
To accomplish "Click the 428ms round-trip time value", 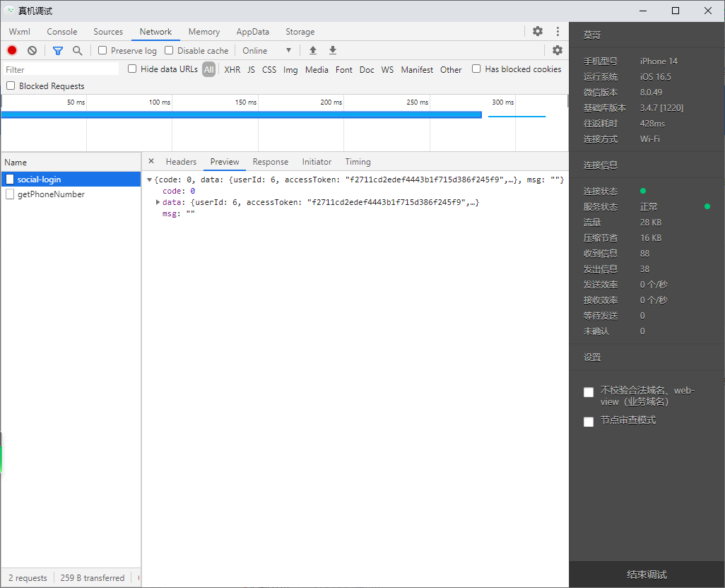I will click(x=652, y=124).
